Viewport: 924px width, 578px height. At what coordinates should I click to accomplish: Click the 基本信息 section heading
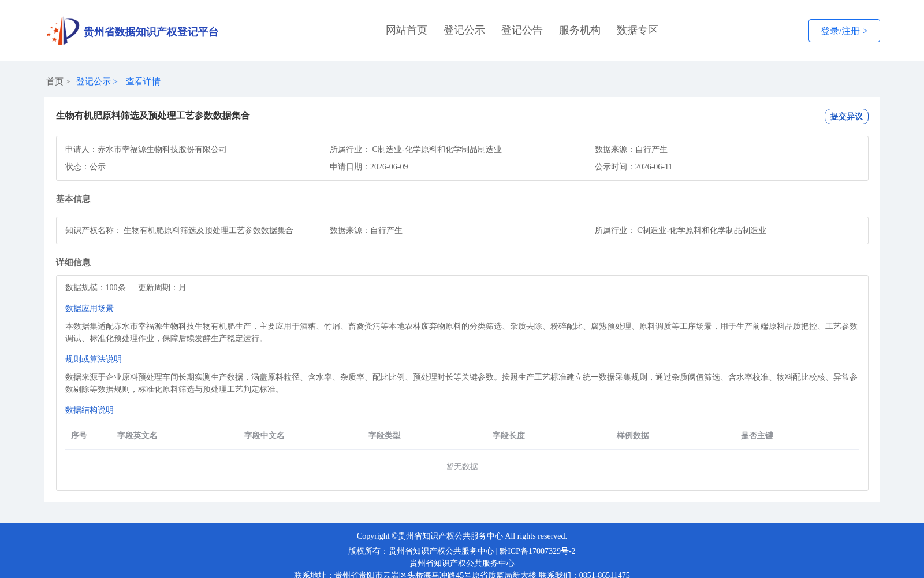pyautogui.click(x=73, y=199)
